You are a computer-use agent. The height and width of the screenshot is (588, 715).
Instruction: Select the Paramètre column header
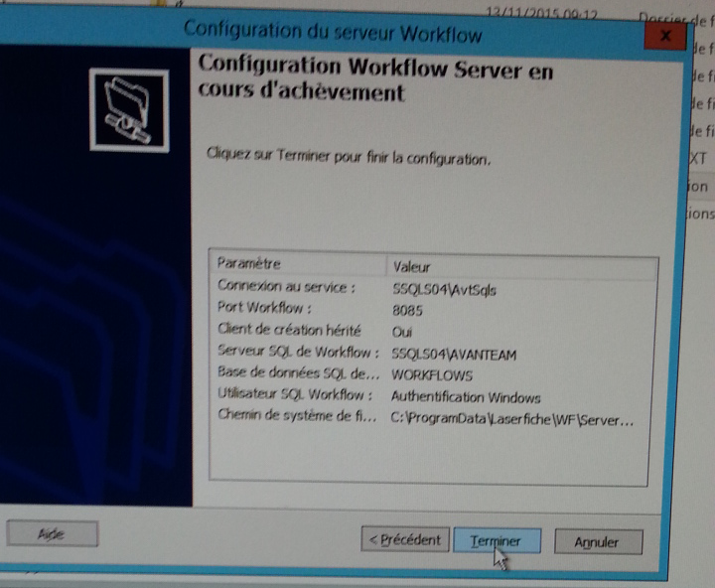click(x=298, y=263)
